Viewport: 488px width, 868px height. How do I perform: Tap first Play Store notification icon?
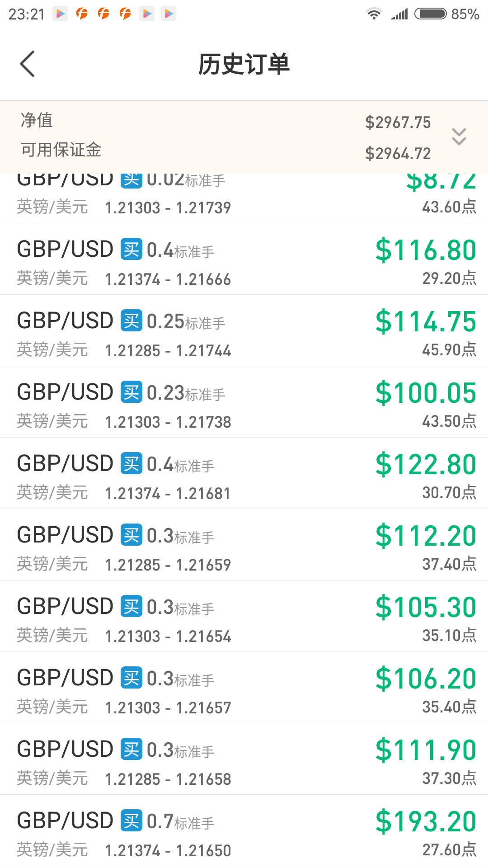pyautogui.click(x=60, y=14)
